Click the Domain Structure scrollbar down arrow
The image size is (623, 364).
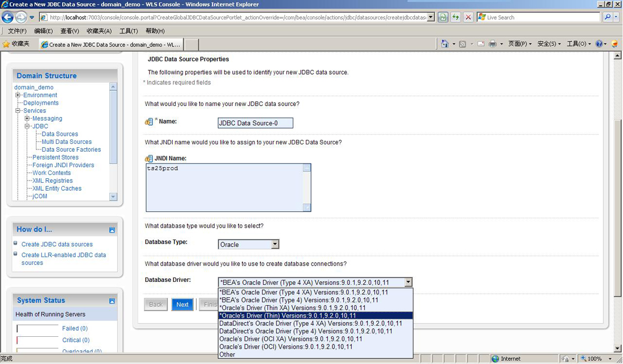pyautogui.click(x=113, y=197)
